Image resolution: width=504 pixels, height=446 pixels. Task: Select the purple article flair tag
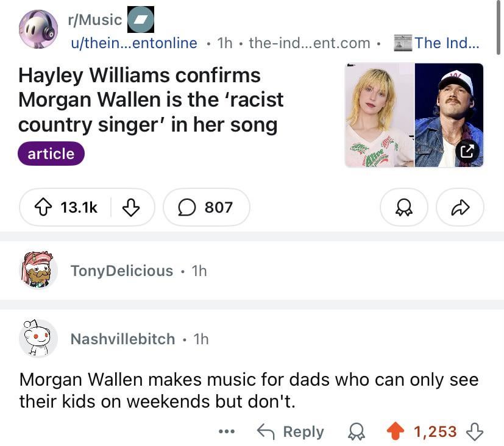click(x=51, y=154)
